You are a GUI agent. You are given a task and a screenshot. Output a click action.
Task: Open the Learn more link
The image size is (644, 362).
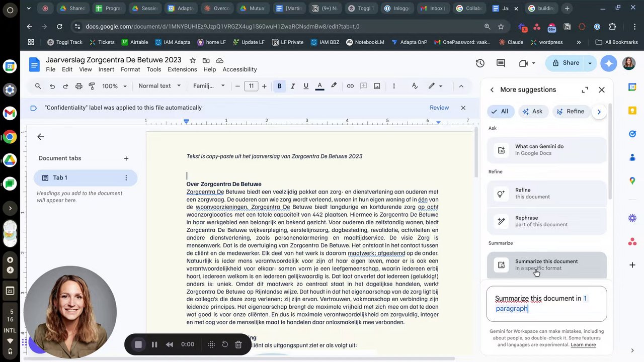click(x=583, y=345)
